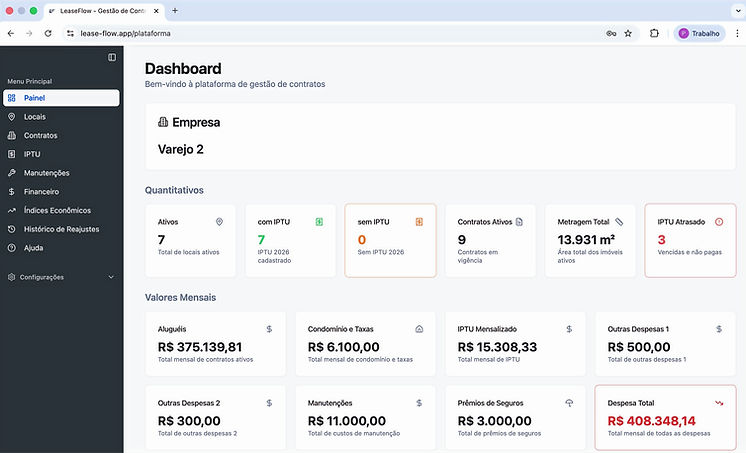Click the Configurações gear icon
This screenshot has height=453, width=746.
pyautogui.click(x=11, y=277)
